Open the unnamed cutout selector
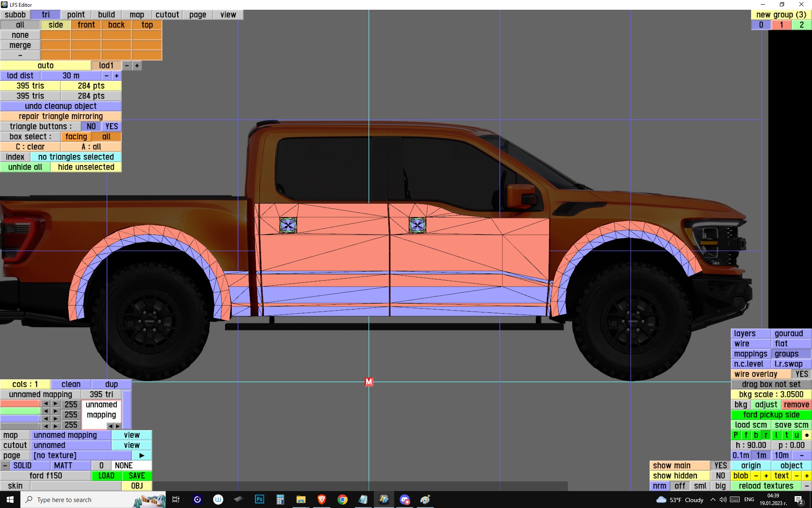 pyautogui.click(x=71, y=445)
